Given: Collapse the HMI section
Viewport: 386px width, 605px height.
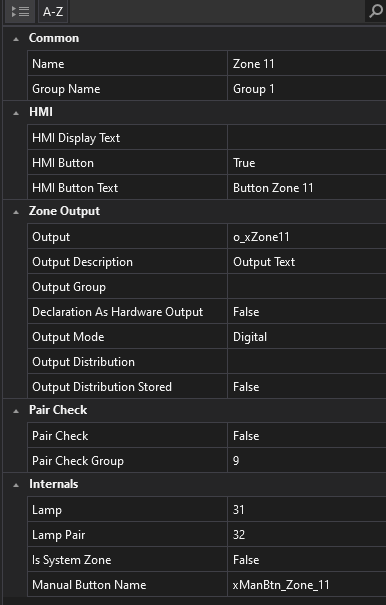Looking at the screenshot, I should click(x=16, y=113).
